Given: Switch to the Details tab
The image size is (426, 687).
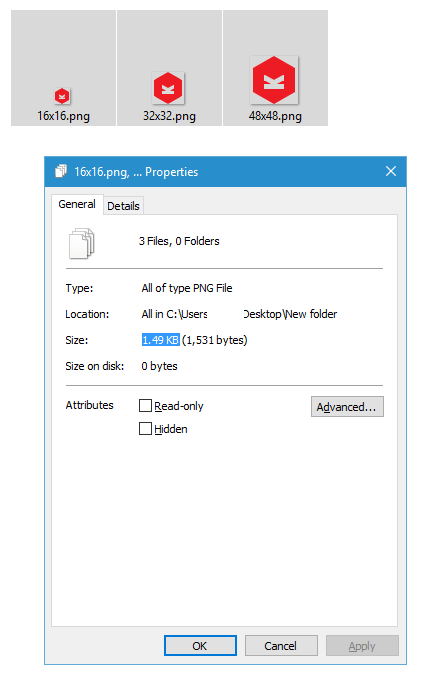Looking at the screenshot, I should coord(123,206).
